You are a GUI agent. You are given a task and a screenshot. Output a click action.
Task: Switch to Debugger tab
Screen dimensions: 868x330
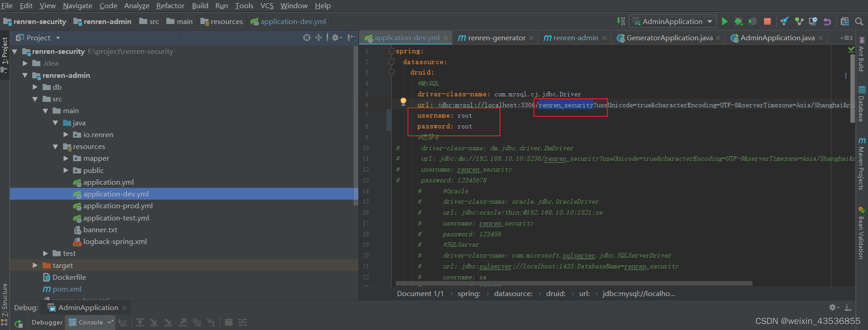[47, 322]
